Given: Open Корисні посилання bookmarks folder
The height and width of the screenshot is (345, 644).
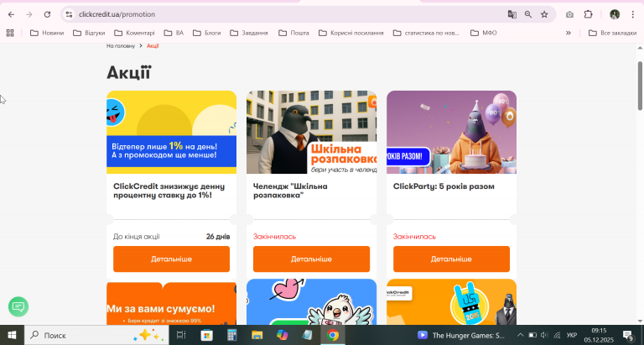Looking at the screenshot, I should tap(351, 33).
